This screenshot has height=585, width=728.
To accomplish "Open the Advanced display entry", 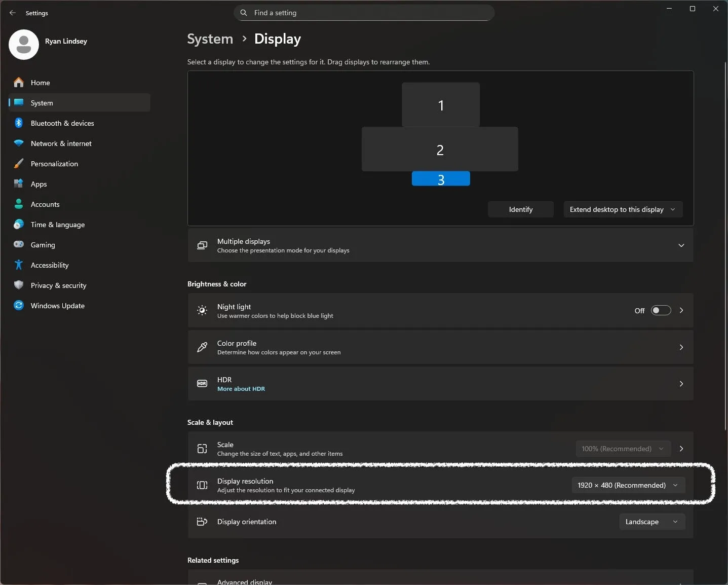I will tap(440, 577).
